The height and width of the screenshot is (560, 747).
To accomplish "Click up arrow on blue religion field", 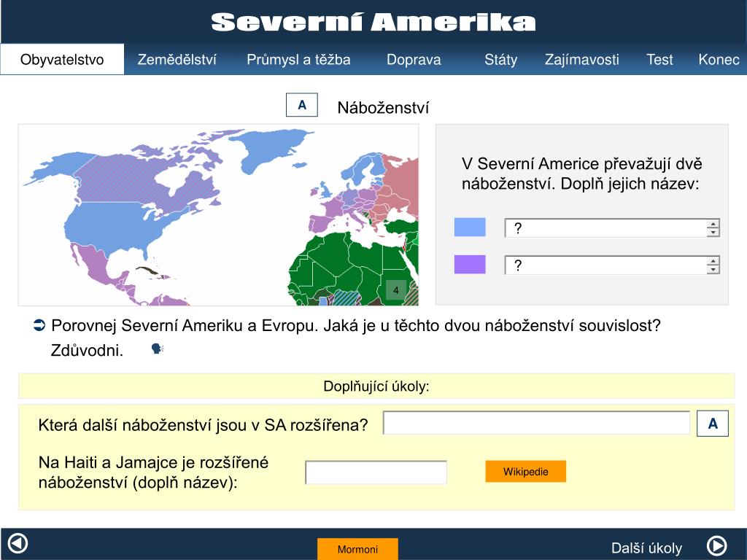I will click(713, 224).
